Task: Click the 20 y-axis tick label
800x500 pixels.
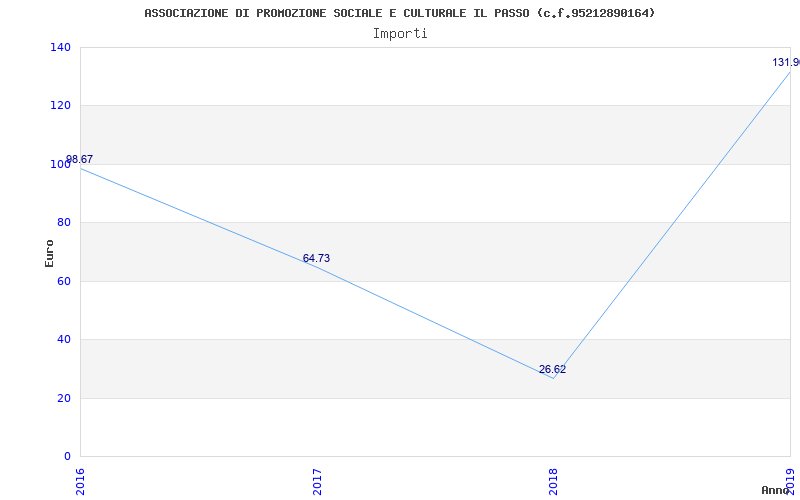Action: coord(64,398)
